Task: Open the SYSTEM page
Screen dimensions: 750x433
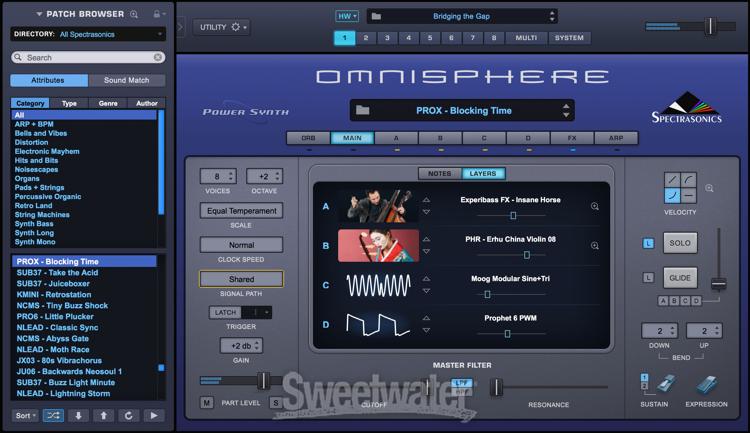Action: tap(569, 37)
